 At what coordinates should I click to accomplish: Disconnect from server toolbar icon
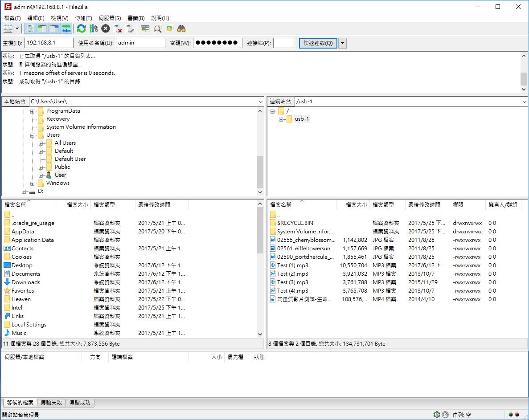(118, 29)
